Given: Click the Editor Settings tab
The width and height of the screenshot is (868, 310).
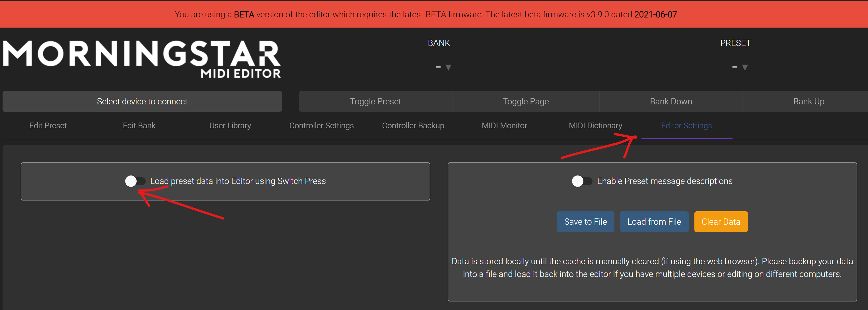Looking at the screenshot, I should point(686,125).
